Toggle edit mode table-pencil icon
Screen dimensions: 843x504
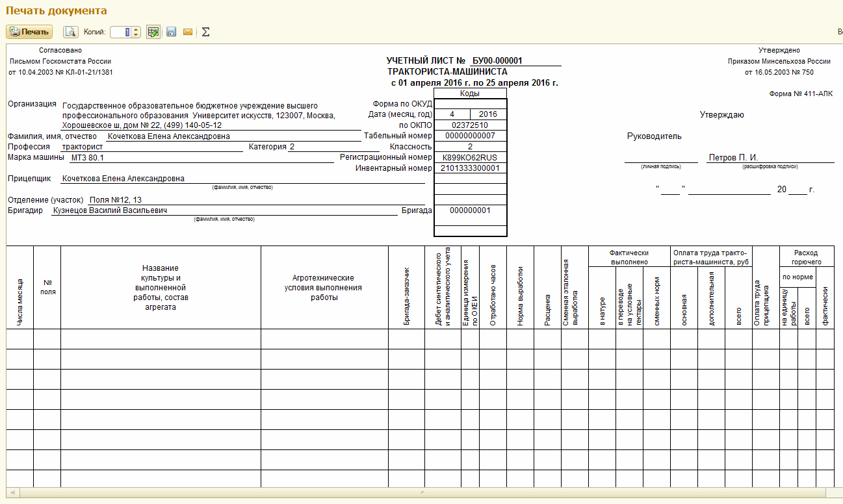[153, 32]
